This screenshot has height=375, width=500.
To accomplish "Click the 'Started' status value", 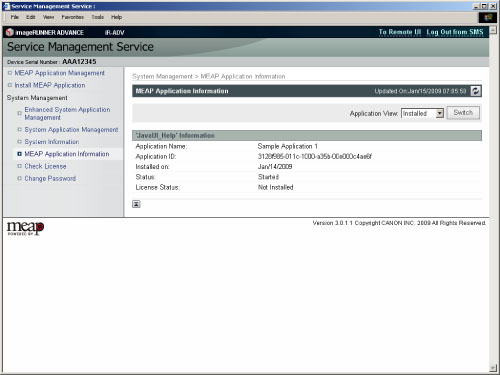I will 268,177.
